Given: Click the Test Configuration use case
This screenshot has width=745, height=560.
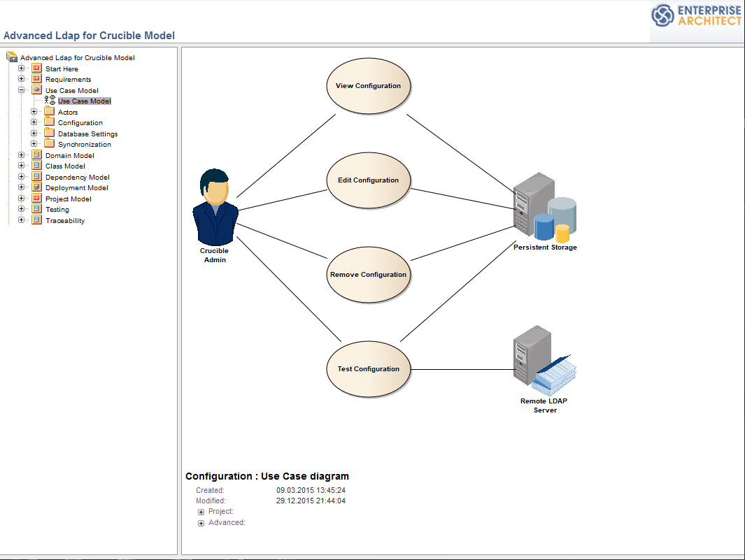Looking at the screenshot, I should pos(368,369).
